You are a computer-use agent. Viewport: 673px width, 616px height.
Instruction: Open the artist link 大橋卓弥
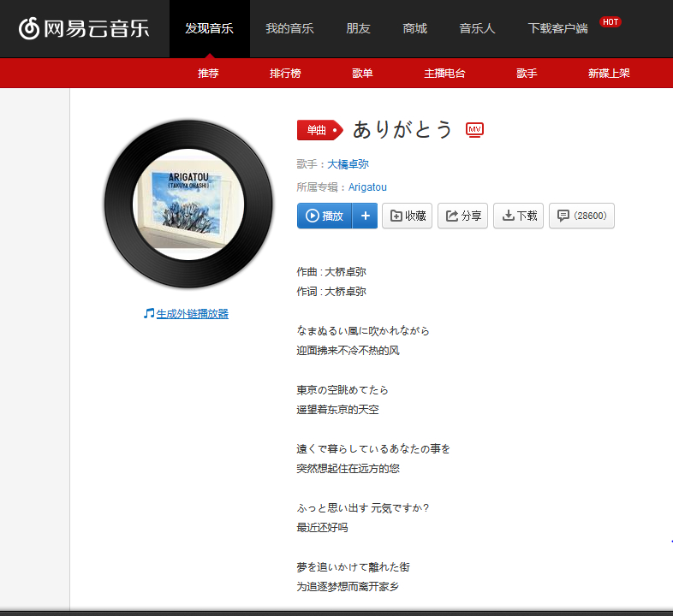[x=348, y=164]
